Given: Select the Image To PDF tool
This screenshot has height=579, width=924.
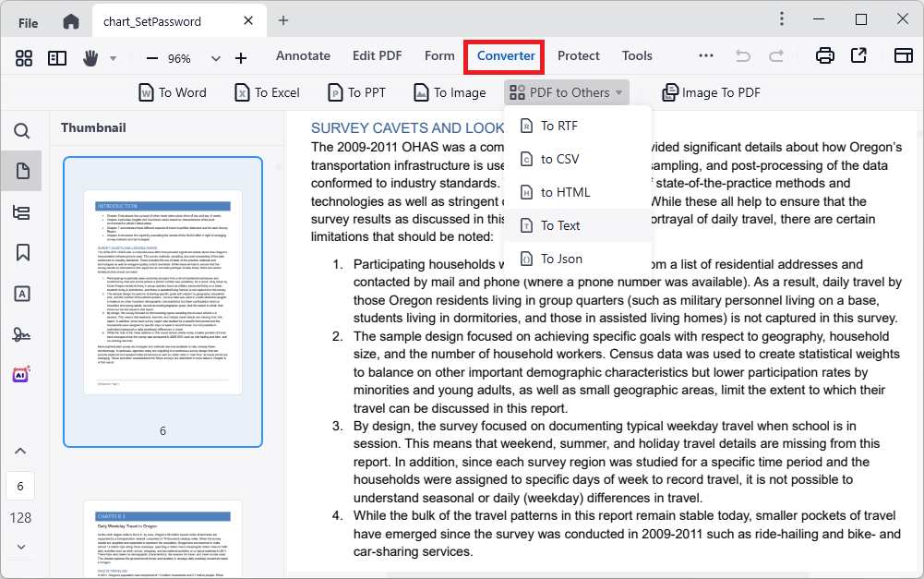Looking at the screenshot, I should (x=711, y=91).
